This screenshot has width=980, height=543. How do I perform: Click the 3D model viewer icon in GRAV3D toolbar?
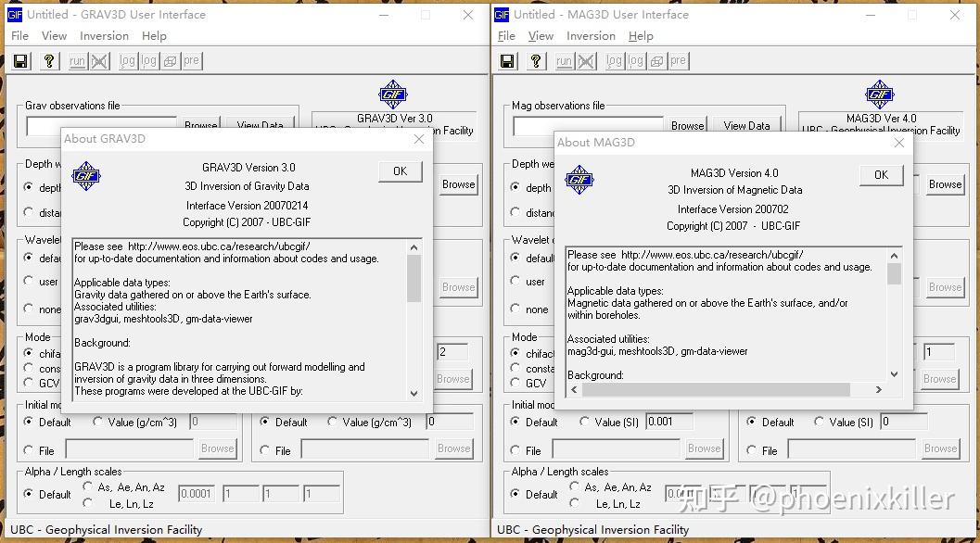pos(170,61)
